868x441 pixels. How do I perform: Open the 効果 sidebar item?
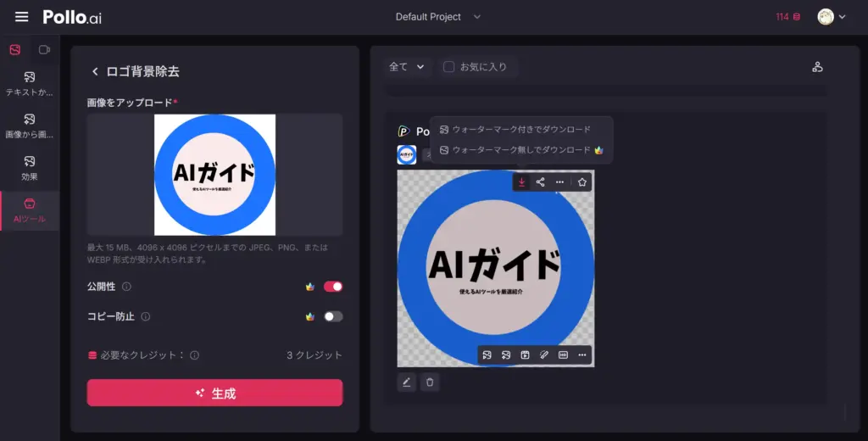pos(30,168)
